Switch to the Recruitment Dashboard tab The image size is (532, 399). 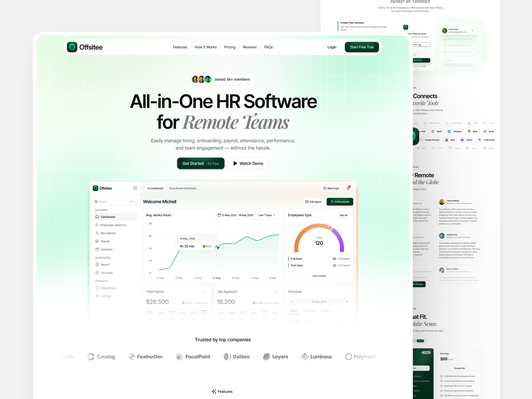[182, 188]
